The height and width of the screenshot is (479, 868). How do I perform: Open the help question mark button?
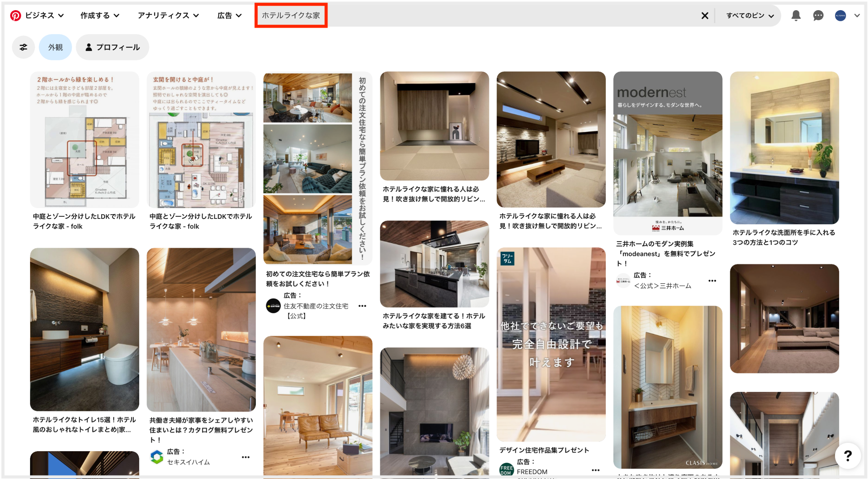tap(848, 455)
